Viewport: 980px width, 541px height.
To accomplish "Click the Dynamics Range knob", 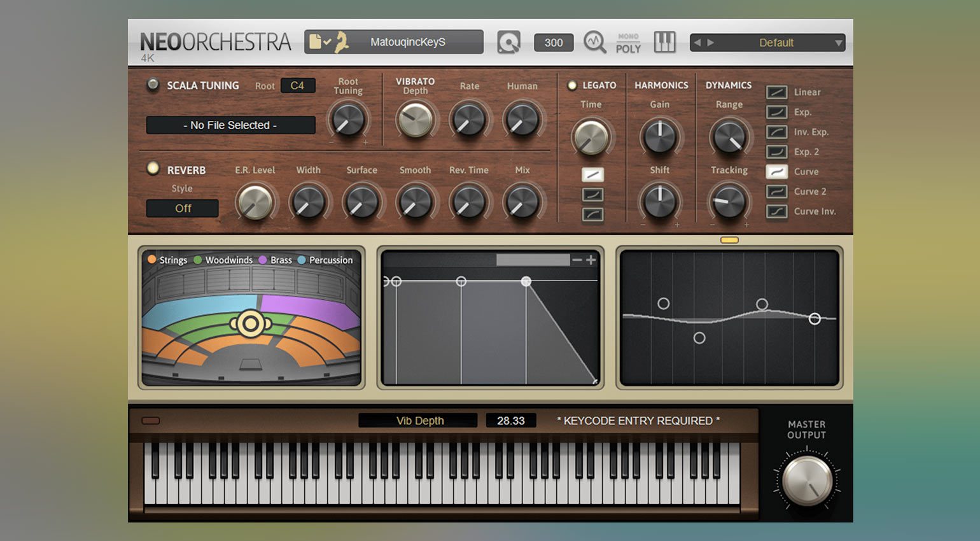I will 729,137.
